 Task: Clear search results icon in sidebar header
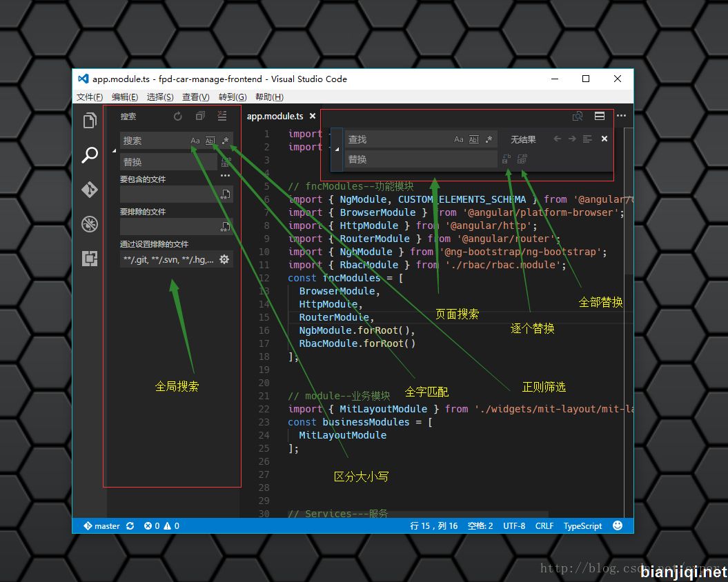[x=222, y=116]
